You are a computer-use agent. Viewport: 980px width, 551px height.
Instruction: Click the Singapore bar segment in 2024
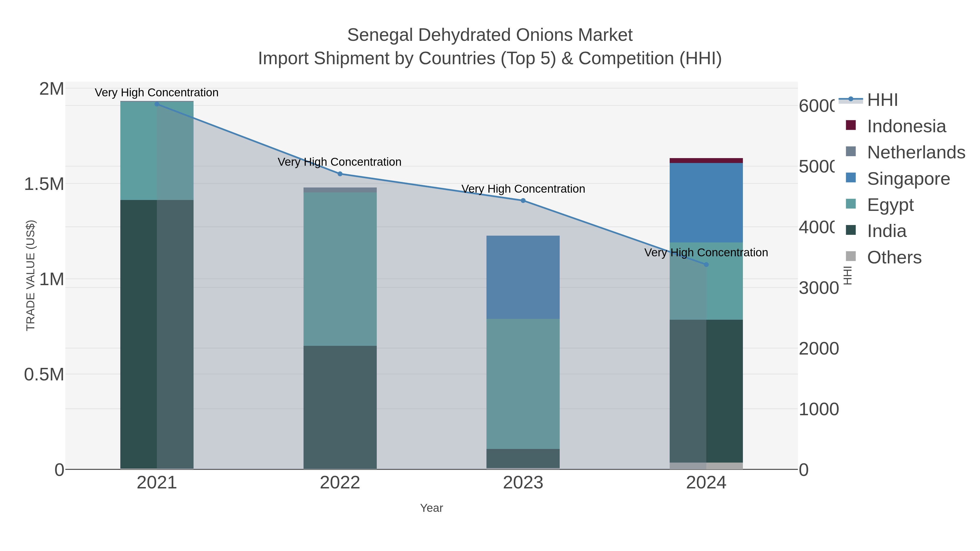(706, 203)
